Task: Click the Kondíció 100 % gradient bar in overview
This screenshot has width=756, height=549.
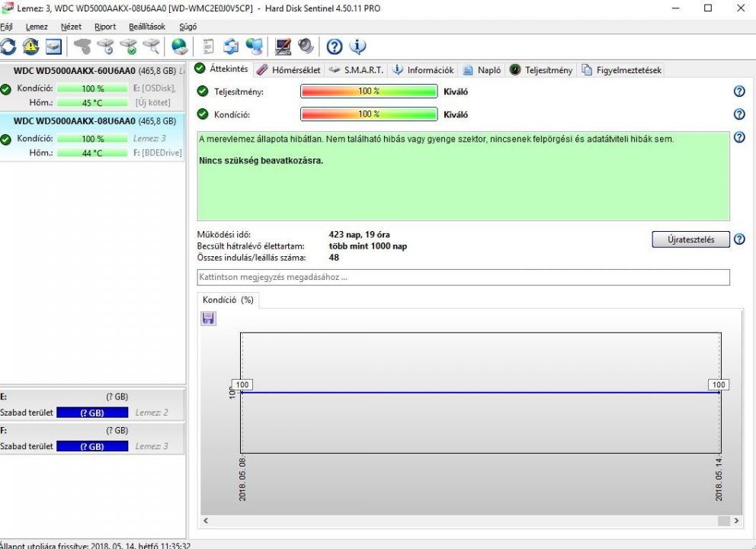Action: [x=369, y=114]
